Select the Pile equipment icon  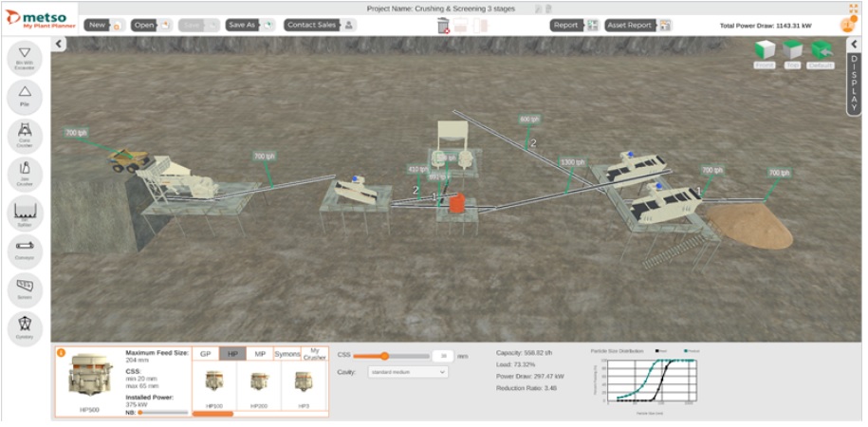click(x=25, y=97)
